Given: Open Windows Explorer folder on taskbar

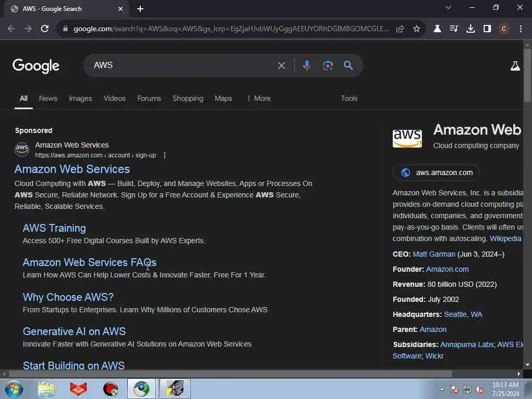Looking at the screenshot, I should [x=46, y=389].
